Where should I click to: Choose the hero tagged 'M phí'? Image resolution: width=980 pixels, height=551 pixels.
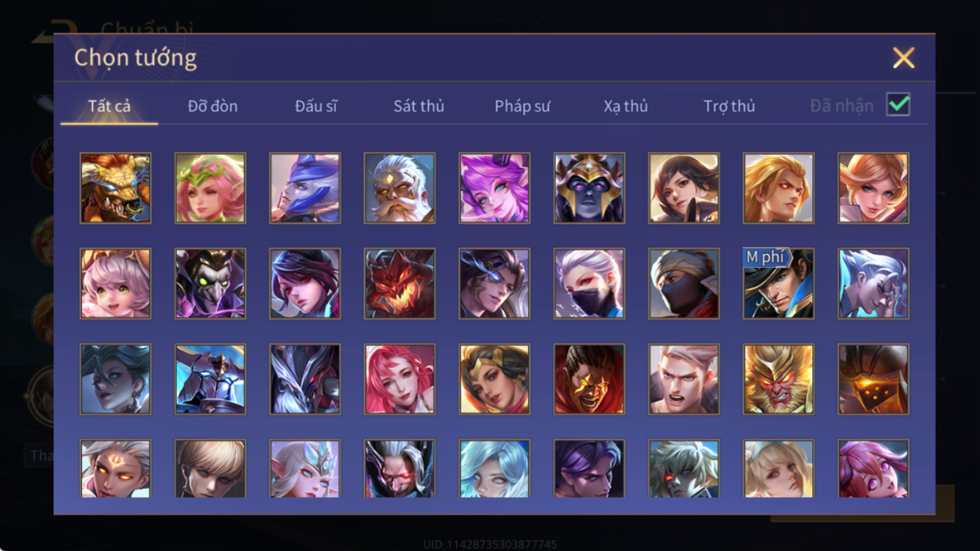pos(779,284)
